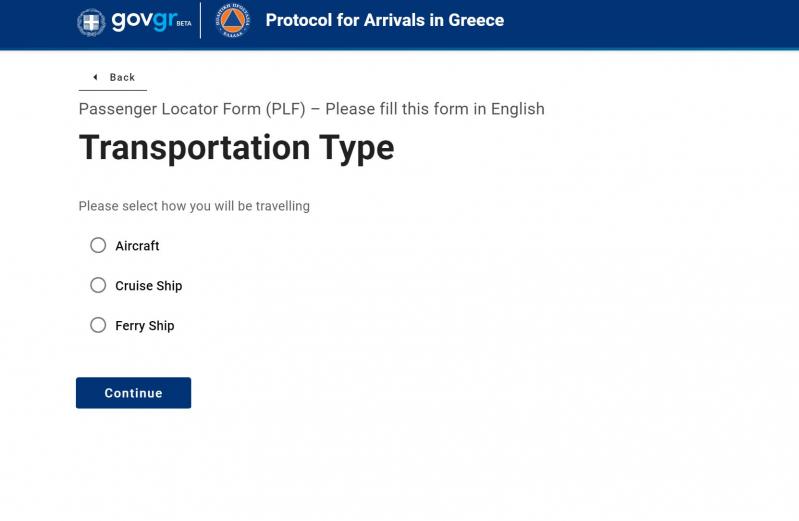This screenshot has width=799, height=521.
Task: Click the Civil Protection triangle logo
Action: (x=233, y=21)
